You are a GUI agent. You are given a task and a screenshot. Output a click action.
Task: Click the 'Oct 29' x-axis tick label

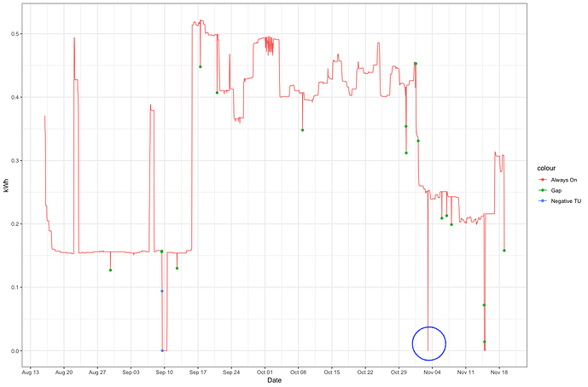pyautogui.click(x=399, y=373)
